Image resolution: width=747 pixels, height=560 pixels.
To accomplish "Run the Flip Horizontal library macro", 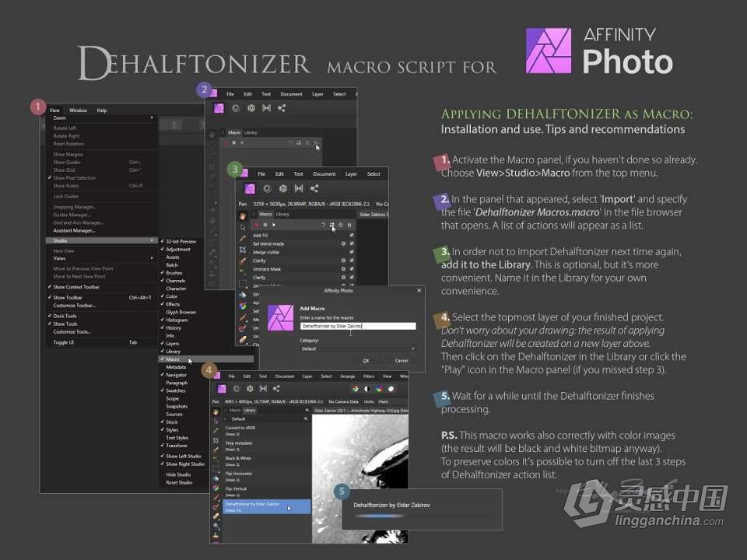I will pos(267,476).
